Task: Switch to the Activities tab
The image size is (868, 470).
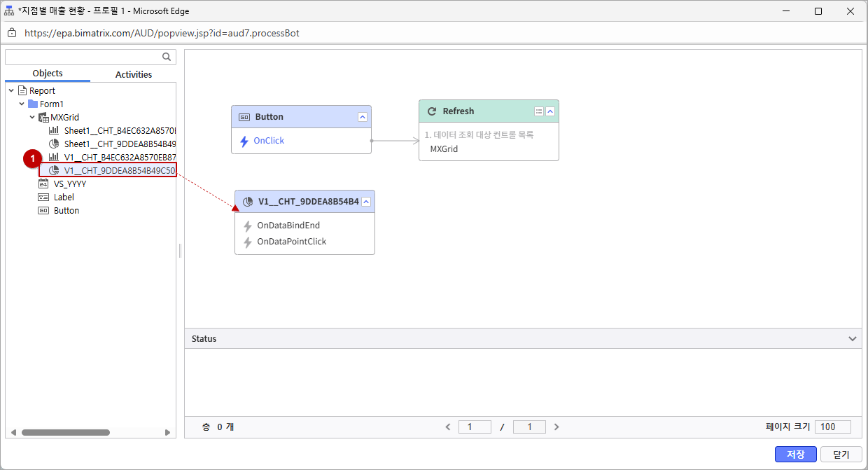Action: (x=133, y=74)
